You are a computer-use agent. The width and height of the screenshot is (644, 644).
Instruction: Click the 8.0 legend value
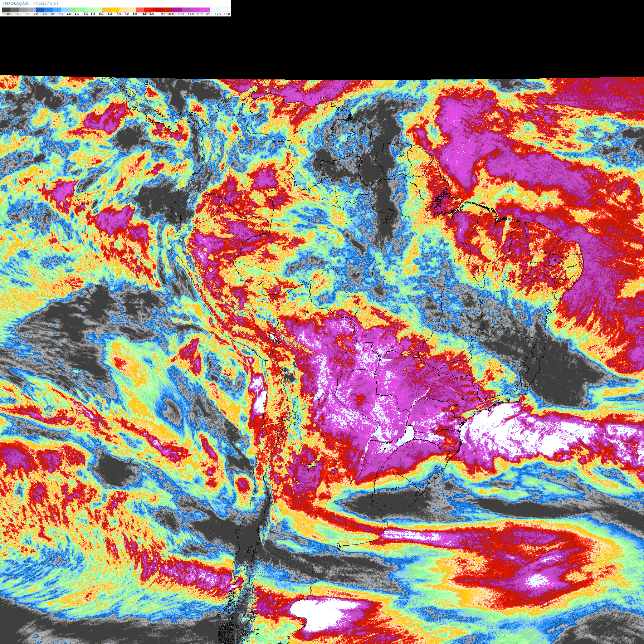135,14
